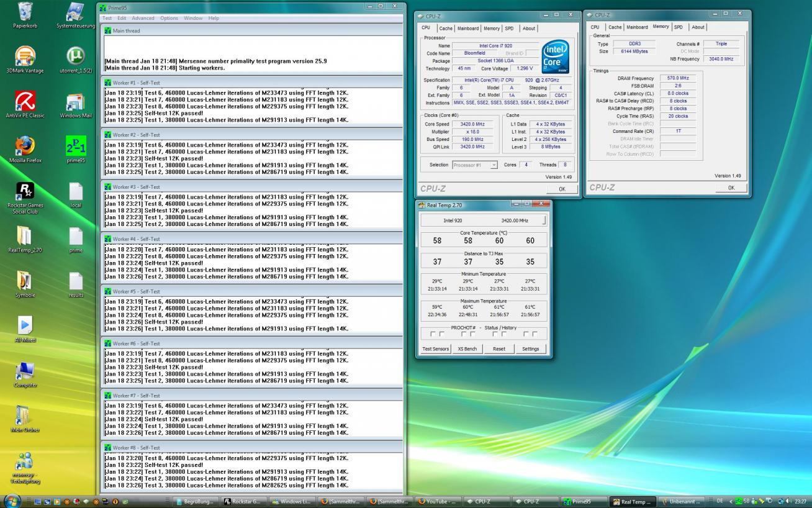Switch to Memory tab in left CPU-Z window
Screen dimensions: 812x508
pos(492,29)
